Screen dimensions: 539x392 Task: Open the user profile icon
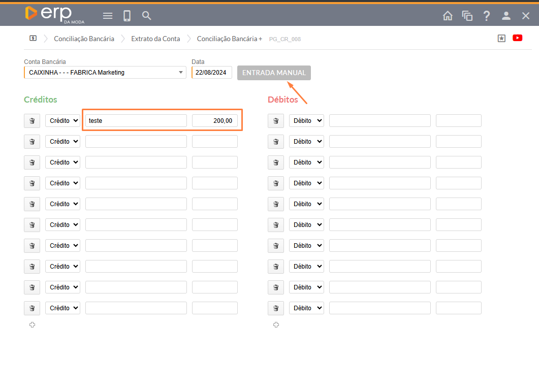[x=506, y=16]
